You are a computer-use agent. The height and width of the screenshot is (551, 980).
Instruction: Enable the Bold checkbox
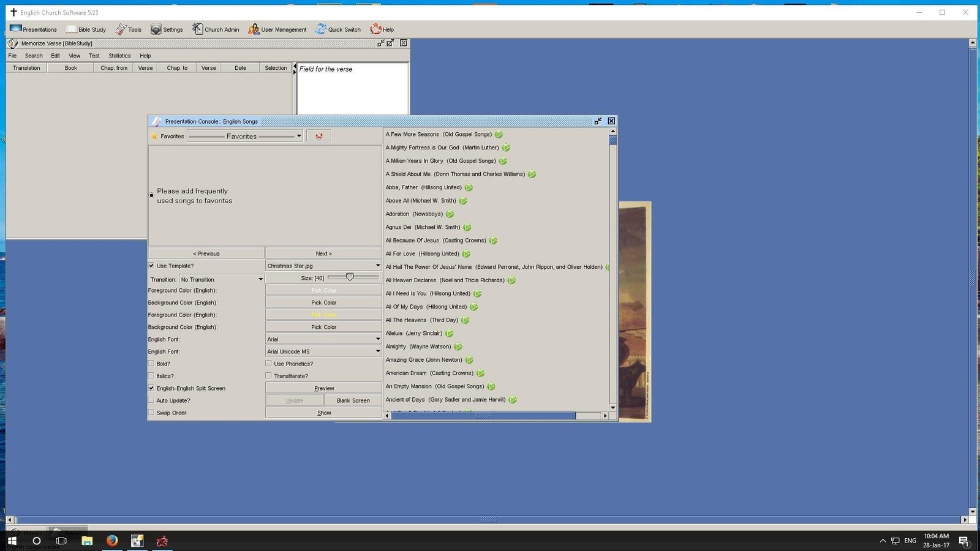151,364
